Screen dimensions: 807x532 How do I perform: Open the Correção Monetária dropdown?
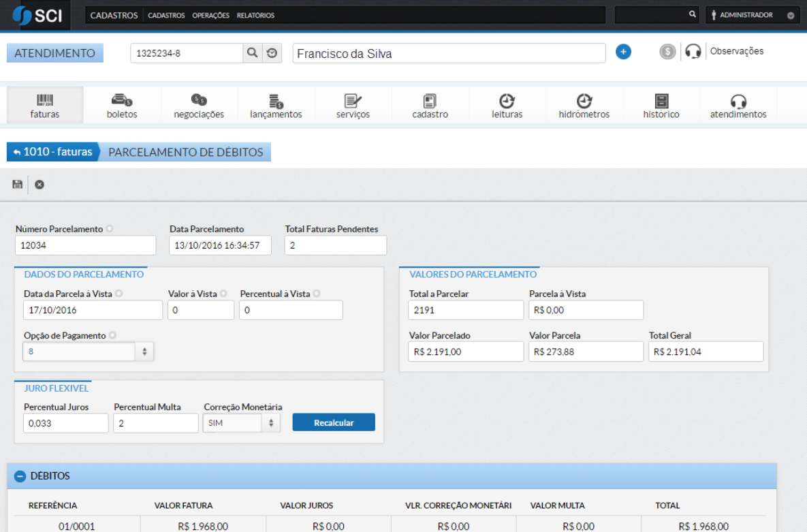click(242, 423)
